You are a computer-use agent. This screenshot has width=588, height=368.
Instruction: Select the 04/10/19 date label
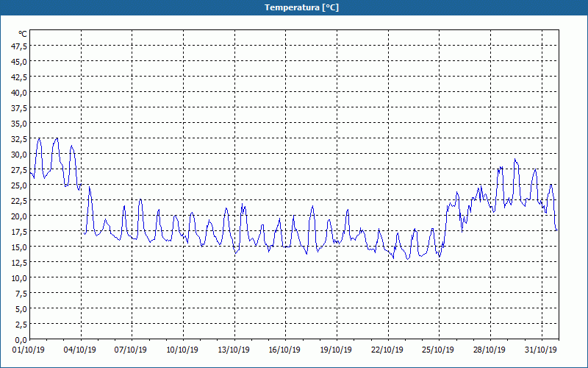tap(80, 350)
